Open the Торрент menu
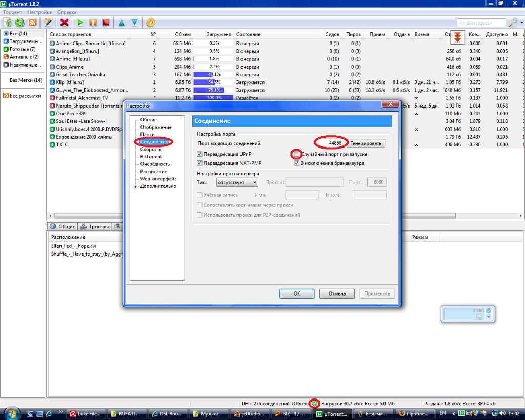The image size is (525, 420). (12, 12)
